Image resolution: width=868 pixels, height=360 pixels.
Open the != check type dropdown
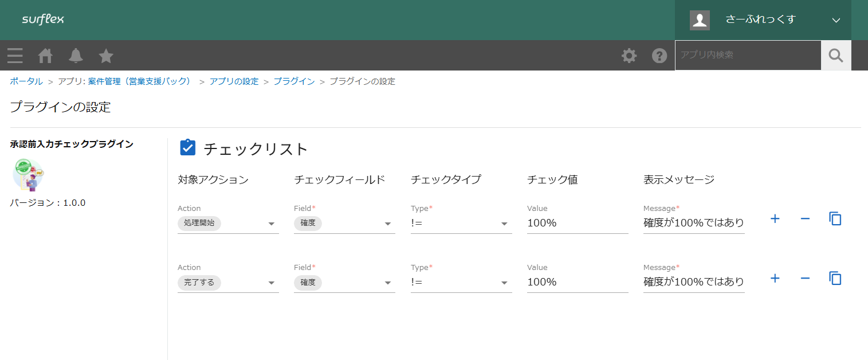coord(461,223)
